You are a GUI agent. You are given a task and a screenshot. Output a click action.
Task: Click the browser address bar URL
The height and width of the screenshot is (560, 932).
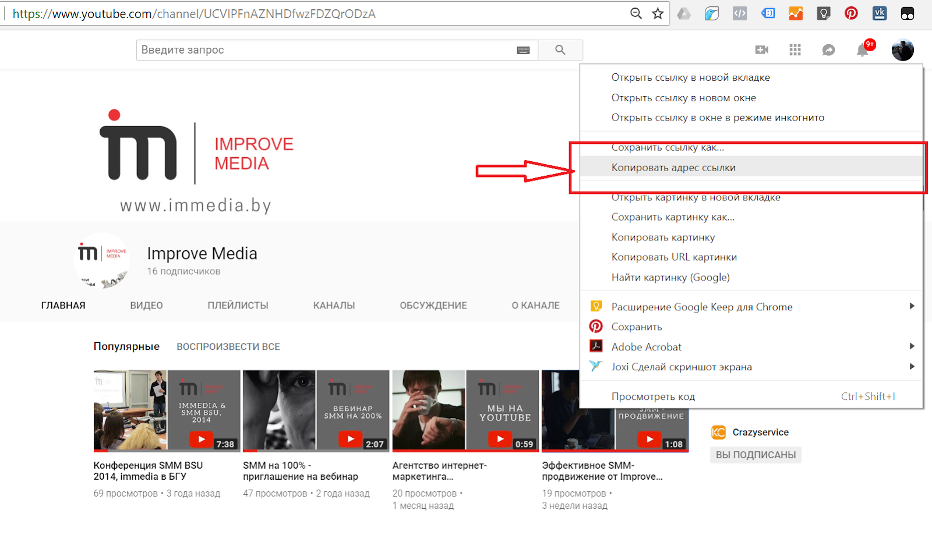[x=195, y=13]
